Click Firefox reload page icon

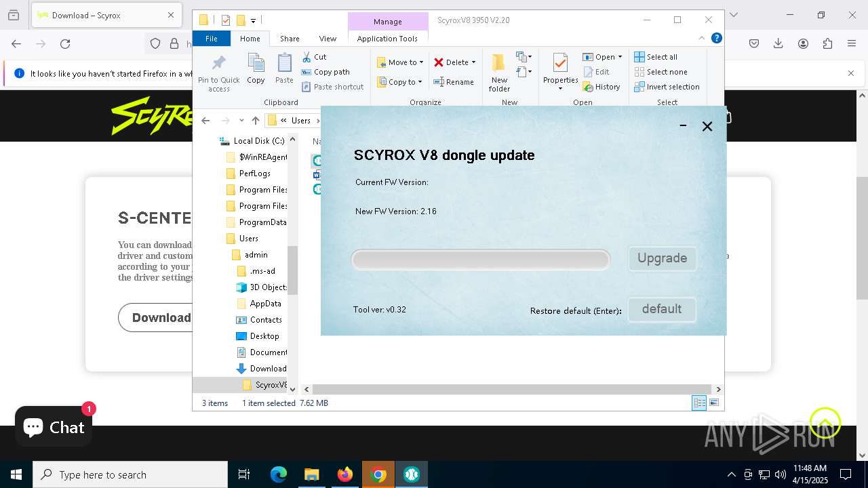coord(65,43)
